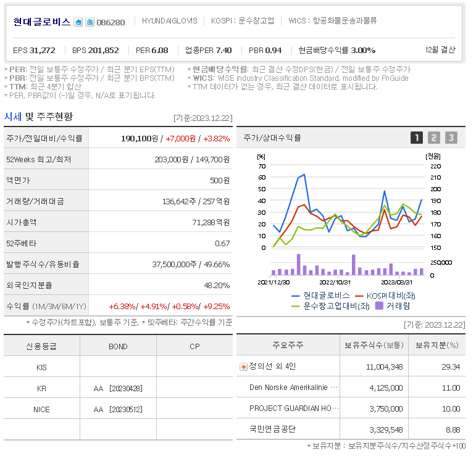
Task: Click the 보유주식수(보통) column header
Action: [374, 345]
